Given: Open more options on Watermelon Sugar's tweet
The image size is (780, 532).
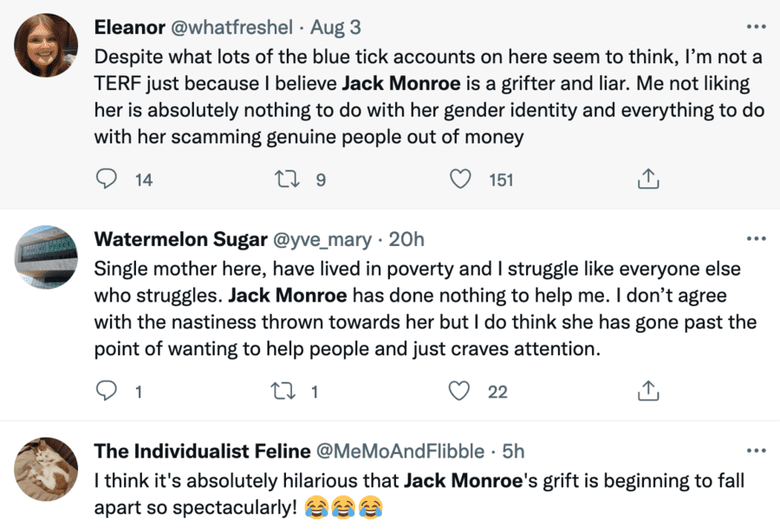Looking at the screenshot, I should tap(756, 239).
